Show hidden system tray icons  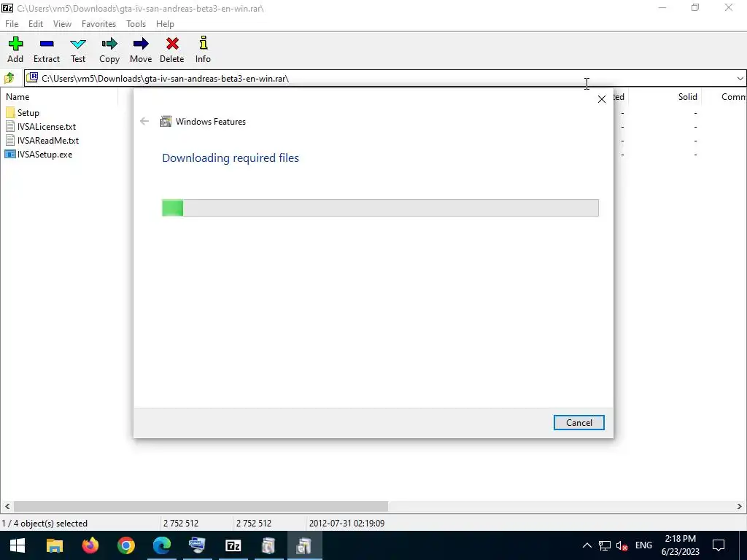coord(587,545)
